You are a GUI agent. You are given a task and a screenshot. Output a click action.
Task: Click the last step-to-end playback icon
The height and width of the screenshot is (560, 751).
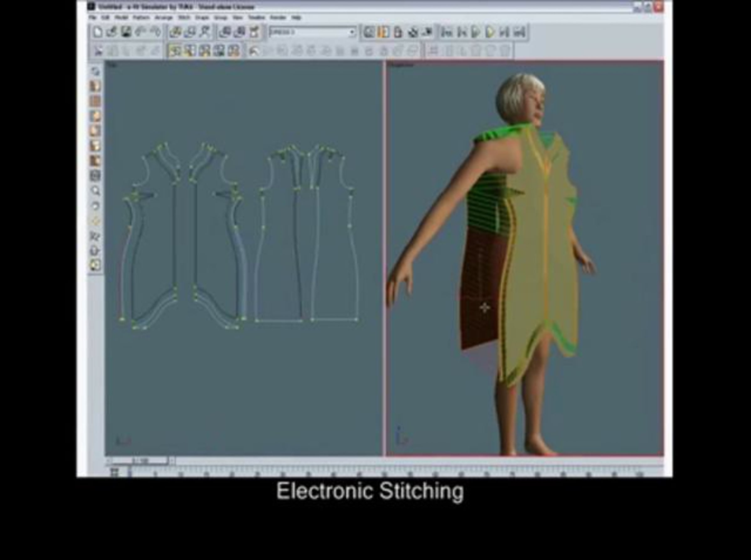click(x=520, y=33)
